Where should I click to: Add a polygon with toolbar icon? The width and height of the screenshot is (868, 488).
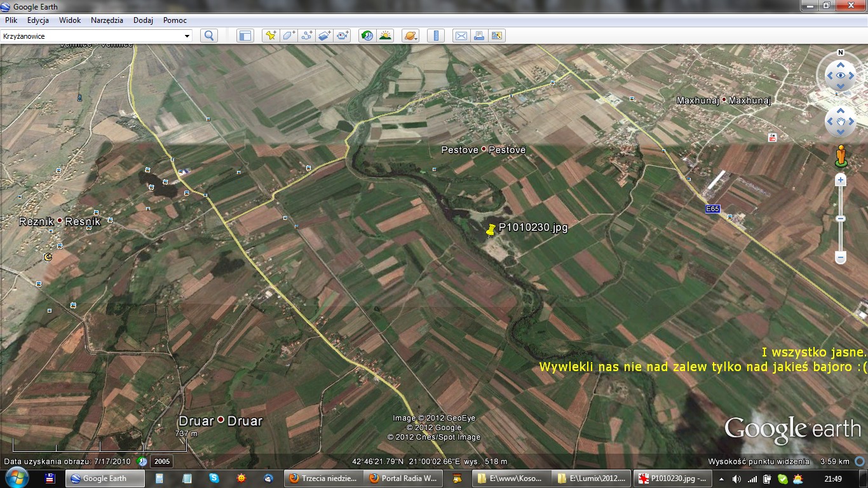tap(288, 36)
